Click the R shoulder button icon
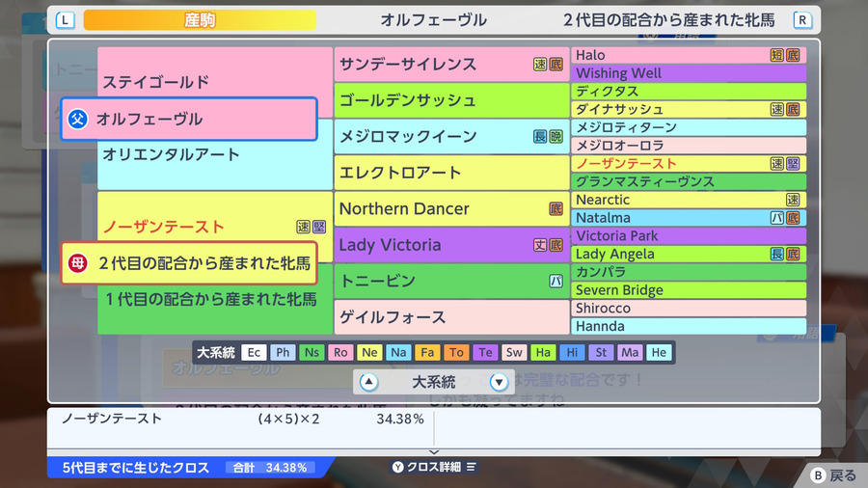 point(802,20)
